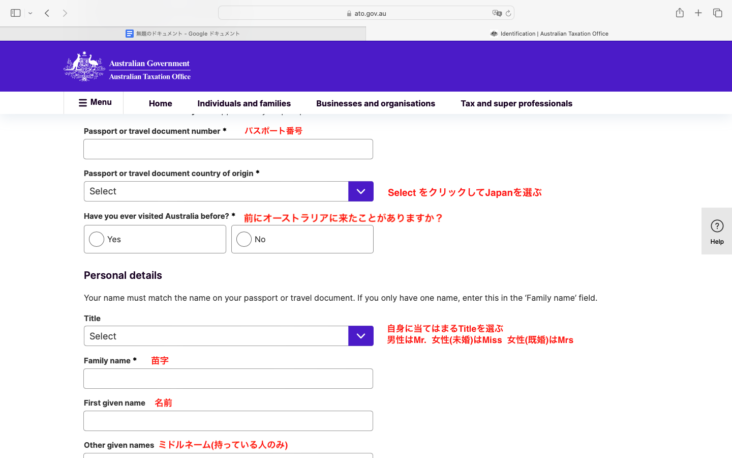Expand the country of origin dropdown
The width and height of the screenshot is (732, 458).
360,191
